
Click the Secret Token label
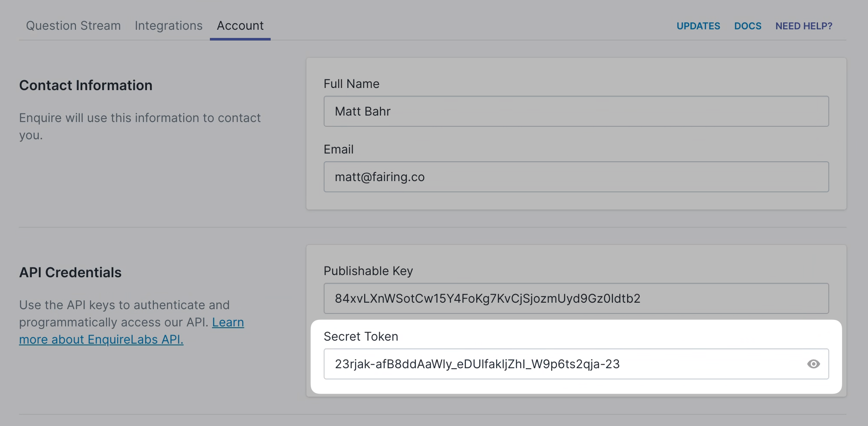(361, 336)
